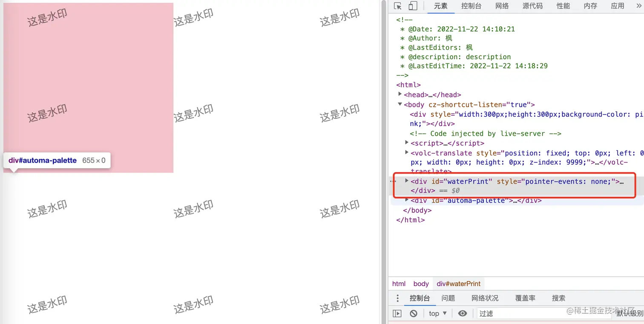Select div#waterPrint in the breadcrumb bar
Screen dimensions: 644x324
click(x=458, y=284)
